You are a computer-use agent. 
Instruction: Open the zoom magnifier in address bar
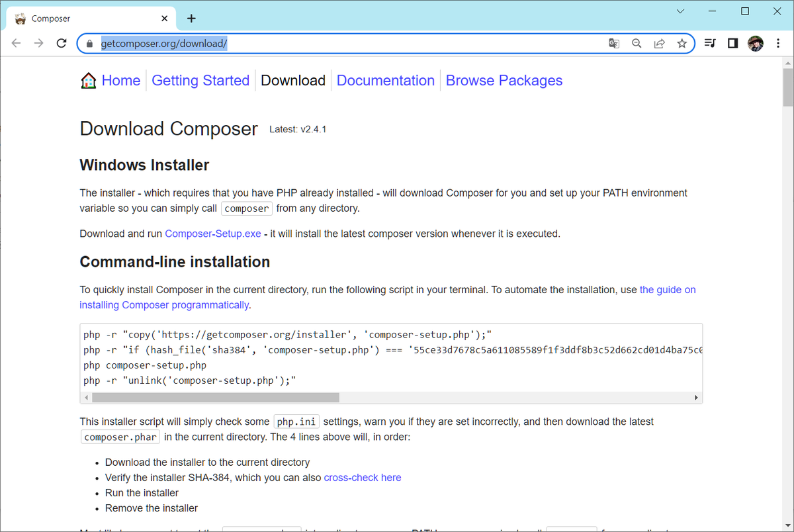pyautogui.click(x=637, y=44)
